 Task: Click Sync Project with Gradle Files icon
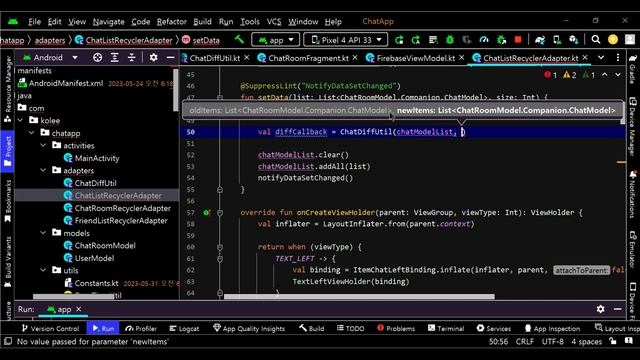[540, 40]
